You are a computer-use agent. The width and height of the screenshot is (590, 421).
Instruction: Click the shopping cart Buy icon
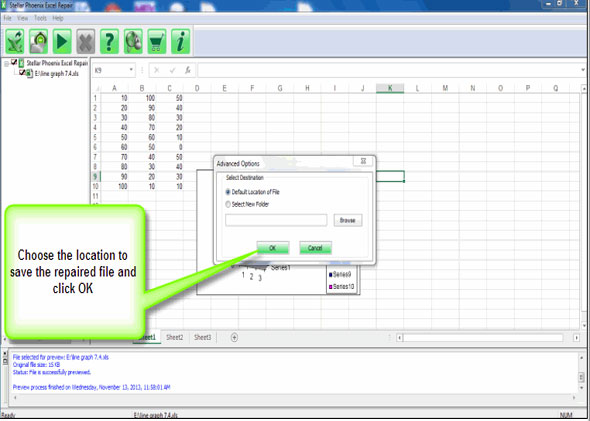(x=157, y=41)
